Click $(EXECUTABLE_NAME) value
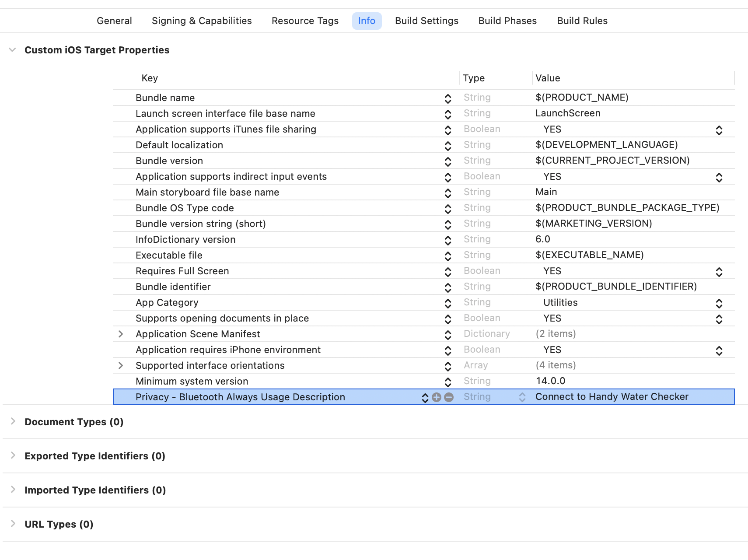 point(590,255)
